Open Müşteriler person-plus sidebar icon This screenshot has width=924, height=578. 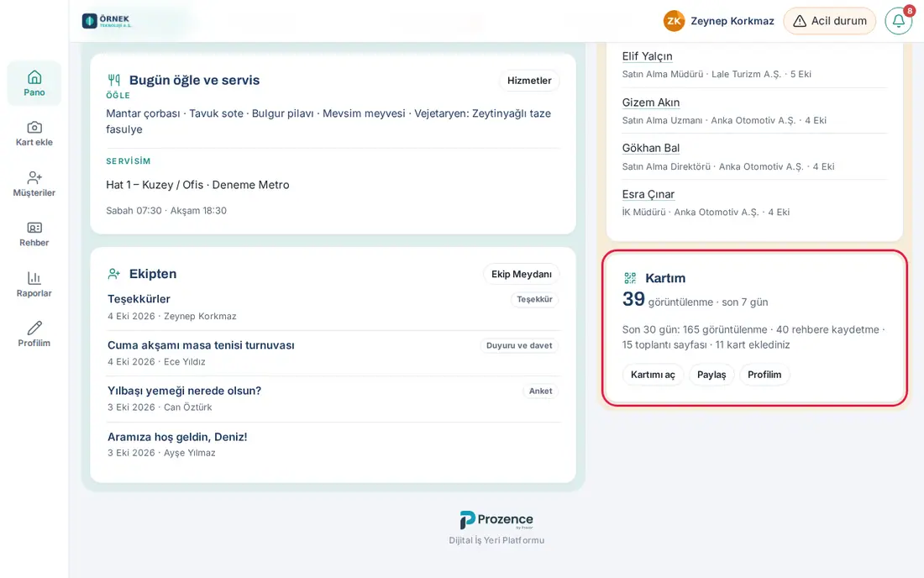34,177
